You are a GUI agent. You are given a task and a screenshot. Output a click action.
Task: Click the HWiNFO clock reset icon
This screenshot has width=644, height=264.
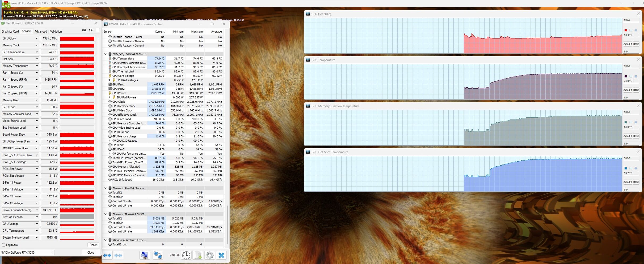pos(186,256)
